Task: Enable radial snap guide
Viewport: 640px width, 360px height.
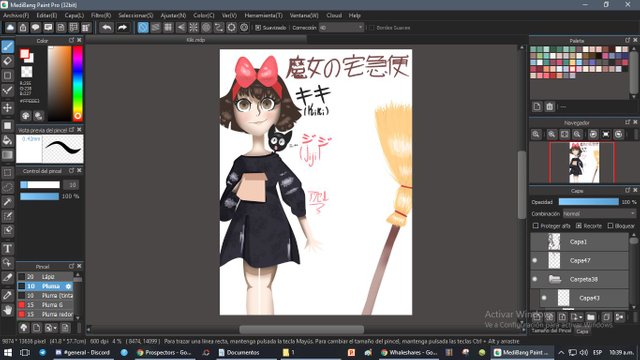Action: (x=193, y=27)
